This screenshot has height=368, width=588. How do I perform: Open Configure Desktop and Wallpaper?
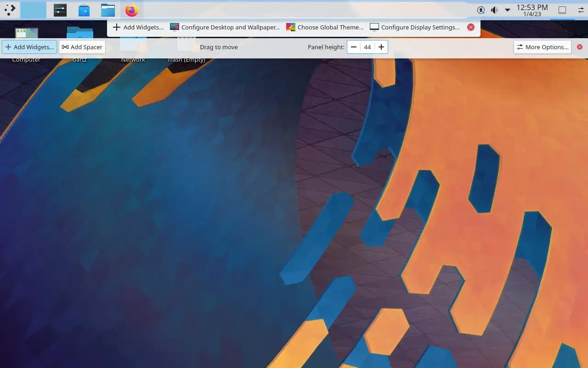pos(225,27)
